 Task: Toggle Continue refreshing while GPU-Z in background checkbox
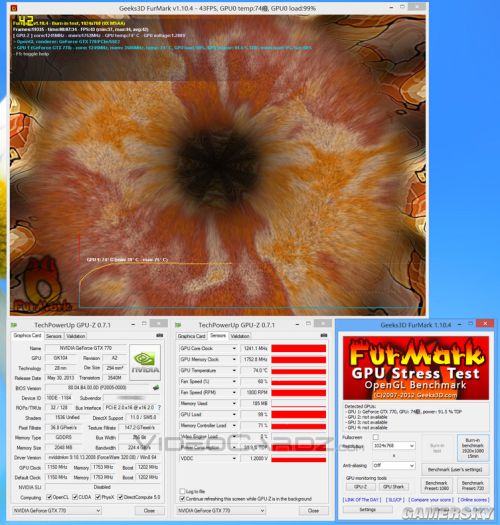pyautogui.click(x=182, y=499)
